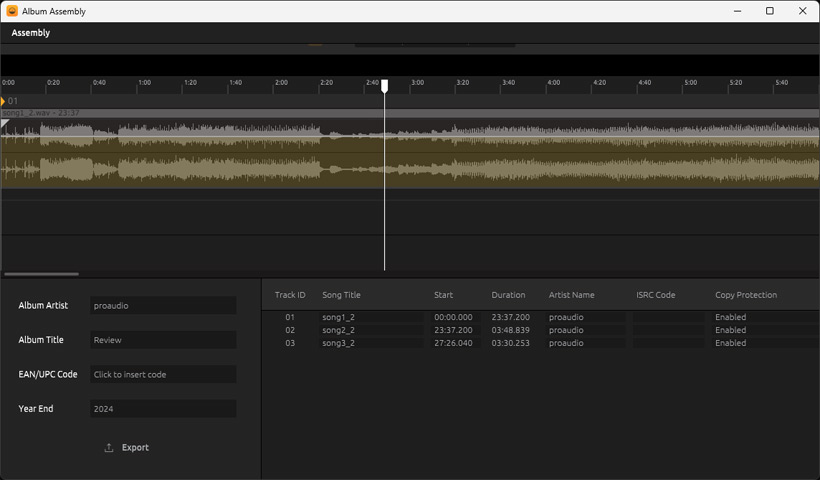Toggle Copy Protection for track 03
This screenshot has width=820, height=480.
coord(730,343)
